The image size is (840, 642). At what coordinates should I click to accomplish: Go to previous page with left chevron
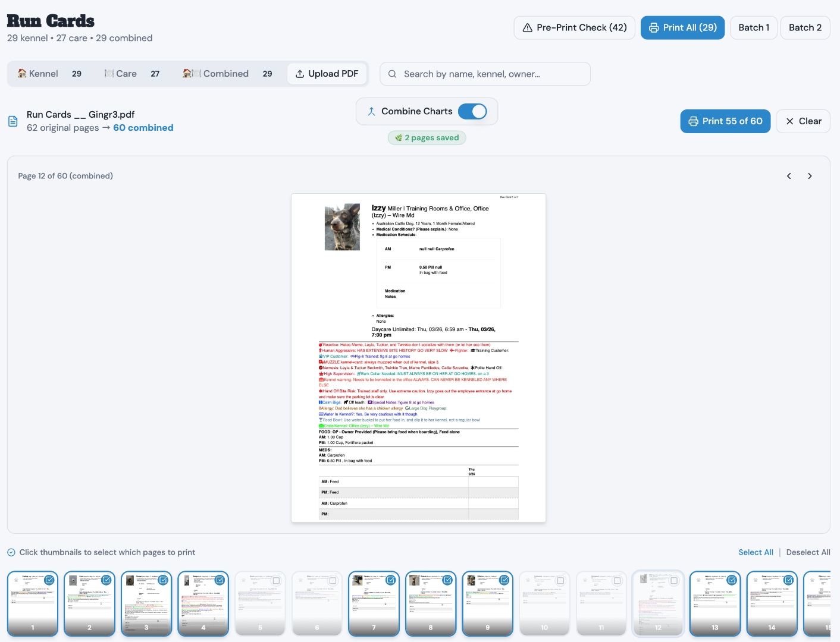(x=789, y=176)
